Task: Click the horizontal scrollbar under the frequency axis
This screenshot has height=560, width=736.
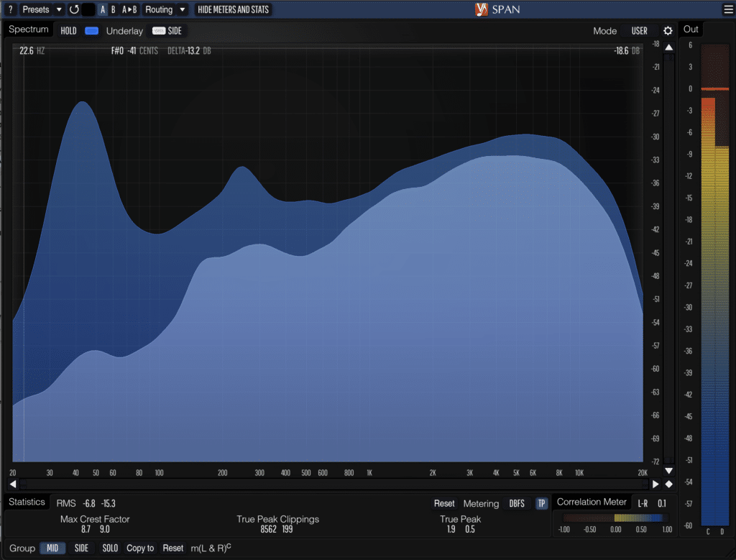Action: 334,484
